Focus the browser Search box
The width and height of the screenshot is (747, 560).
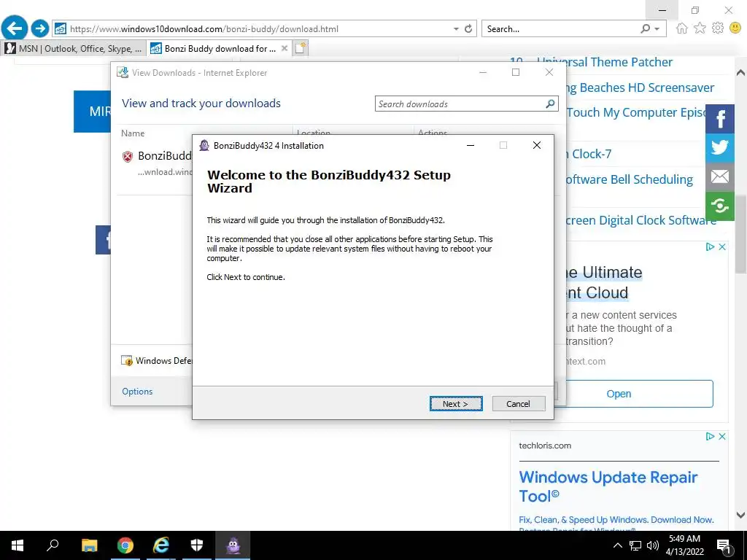click(x=560, y=28)
